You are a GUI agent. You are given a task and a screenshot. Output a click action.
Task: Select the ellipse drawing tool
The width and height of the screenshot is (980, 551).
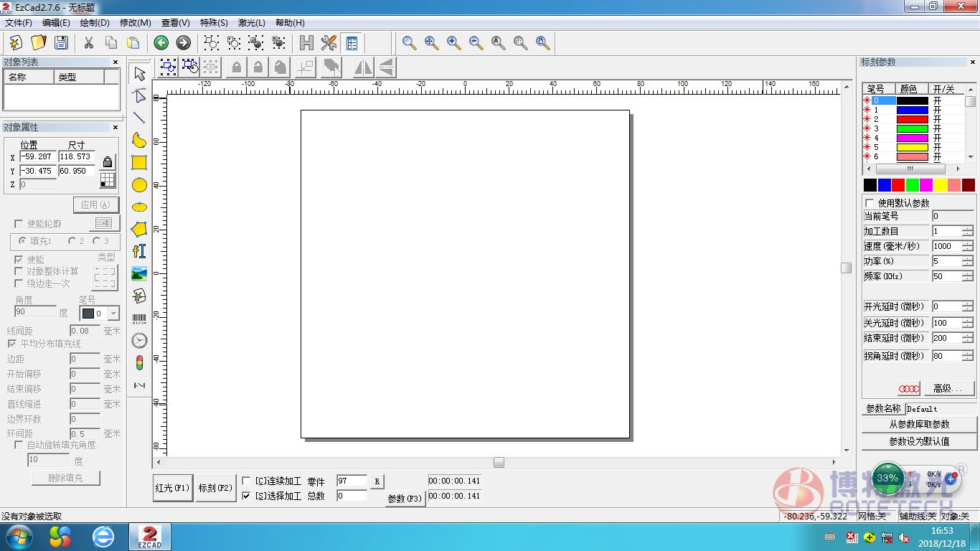(139, 207)
